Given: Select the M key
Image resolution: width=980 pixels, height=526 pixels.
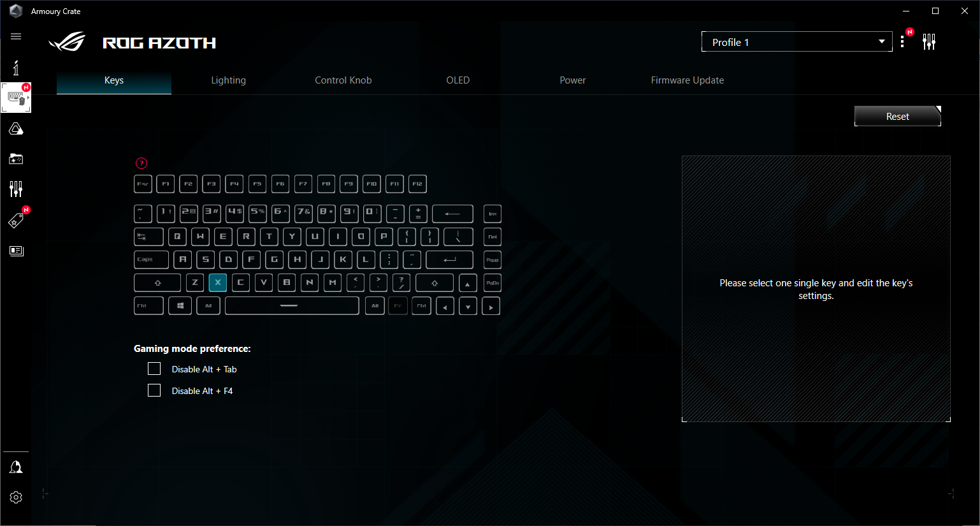Looking at the screenshot, I should tap(333, 282).
